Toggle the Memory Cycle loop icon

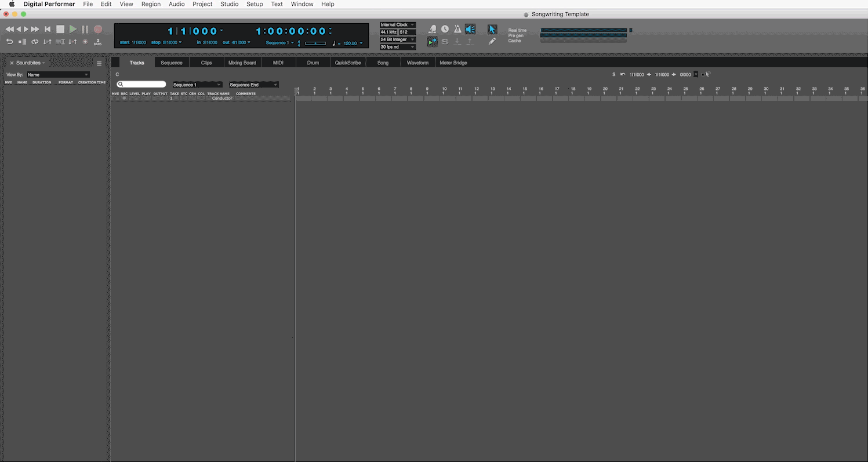coord(35,41)
